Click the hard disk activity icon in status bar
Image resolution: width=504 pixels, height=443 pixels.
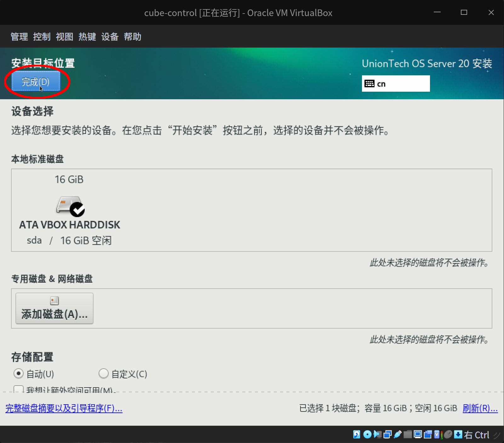(357, 435)
